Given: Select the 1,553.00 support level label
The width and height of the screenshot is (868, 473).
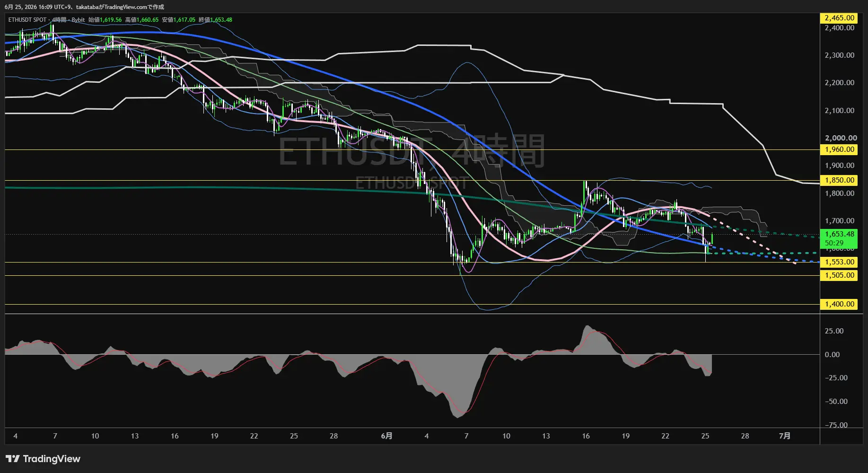Looking at the screenshot, I should [x=839, y=262].
